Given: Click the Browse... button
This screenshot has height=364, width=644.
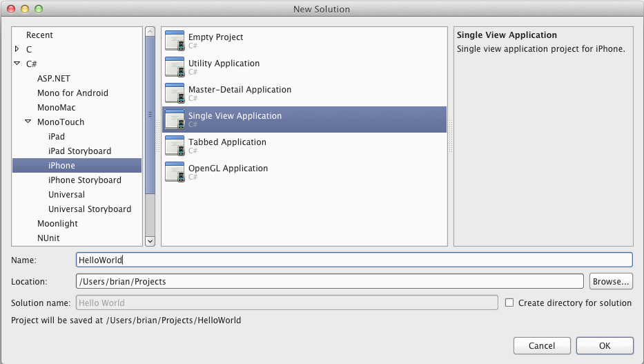Looking at the screenshot, I should point(611,281).
